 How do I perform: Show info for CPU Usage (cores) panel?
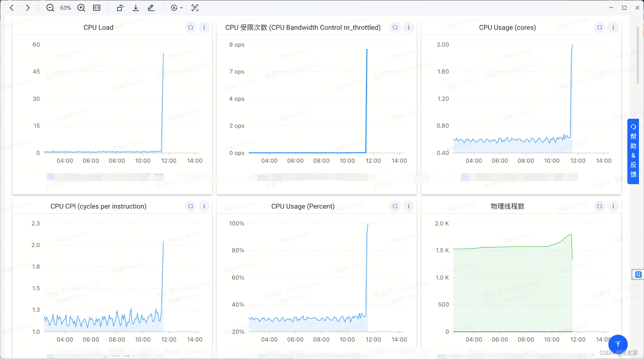pyautogui.click(x=613, y=27)
